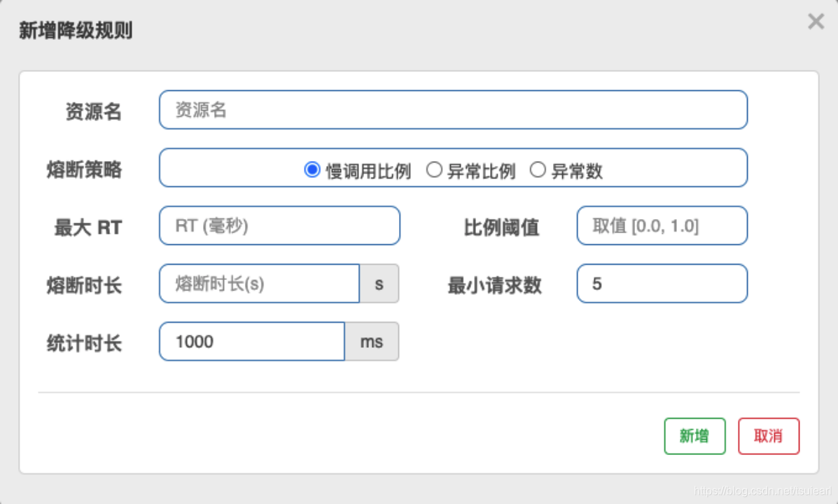Screen dimensions: 838x504
Task: Select the 慢调用比例 circuit breaker strategy
Action: [313, 169]
